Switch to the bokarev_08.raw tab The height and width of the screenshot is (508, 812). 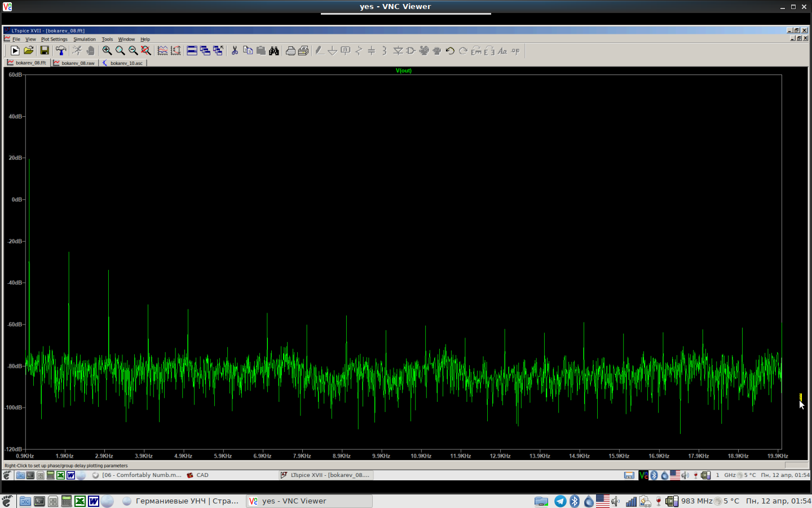(x=76, y=63)
